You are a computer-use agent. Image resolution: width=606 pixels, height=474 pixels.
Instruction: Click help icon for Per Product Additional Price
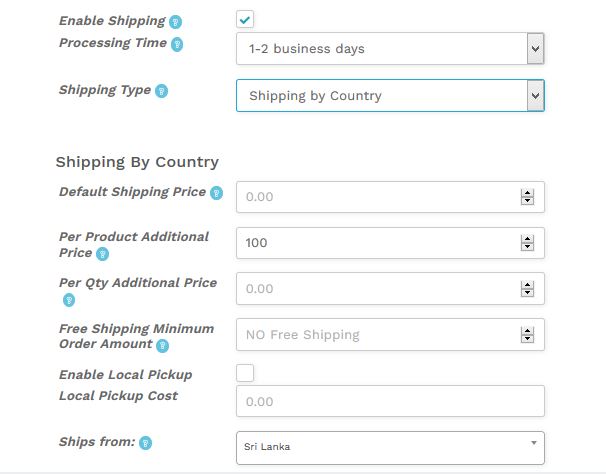pyautogui.click(x=102, y=254)
